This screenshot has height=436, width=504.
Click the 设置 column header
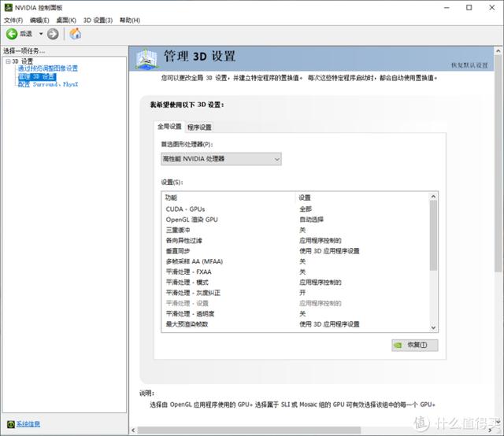coord(362,198)
